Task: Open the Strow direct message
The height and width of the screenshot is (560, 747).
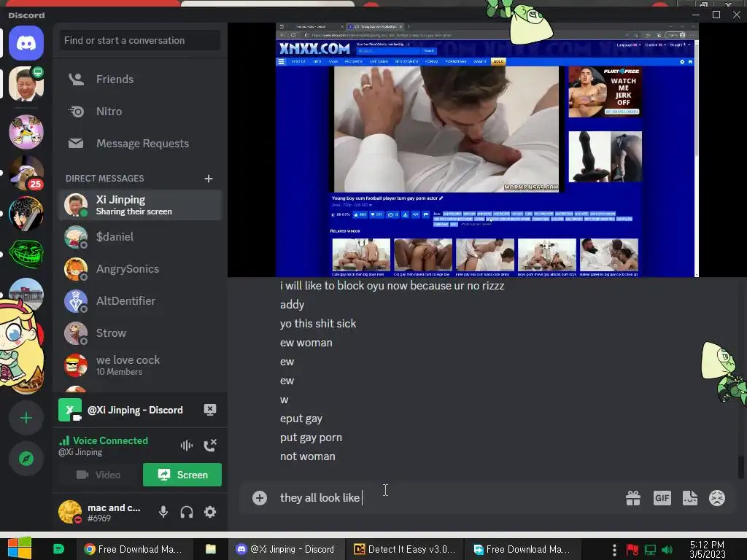Action: pos(140,333)
